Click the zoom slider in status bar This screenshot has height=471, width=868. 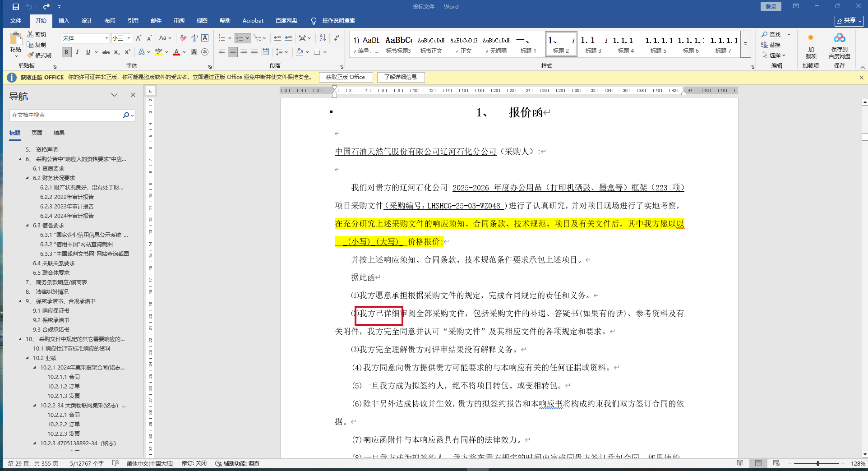817,463
